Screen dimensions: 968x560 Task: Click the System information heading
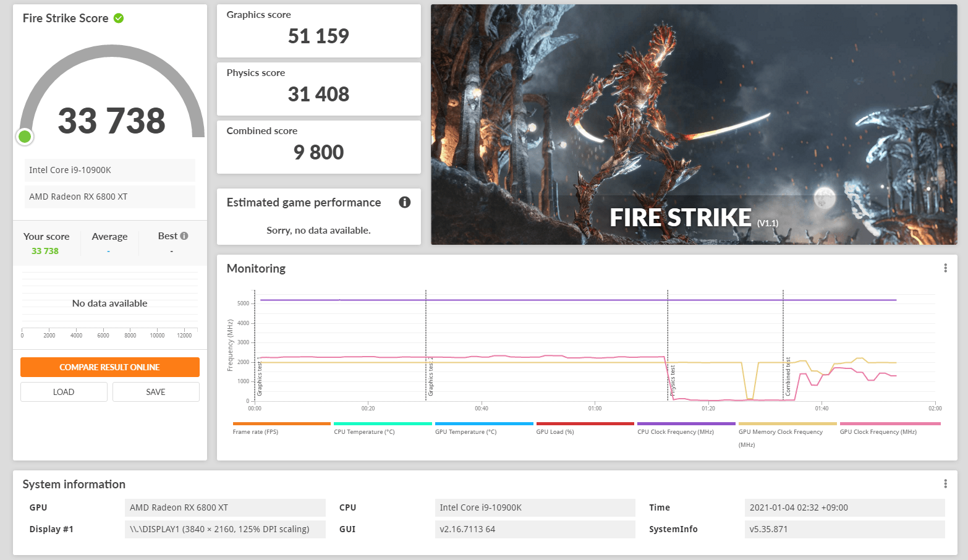(x=74, y=484)
